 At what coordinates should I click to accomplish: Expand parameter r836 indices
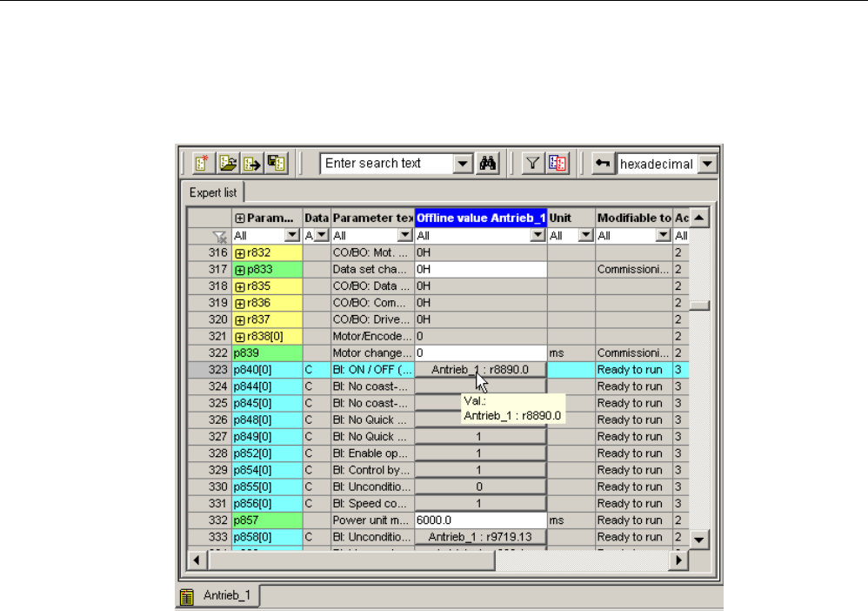240,304
